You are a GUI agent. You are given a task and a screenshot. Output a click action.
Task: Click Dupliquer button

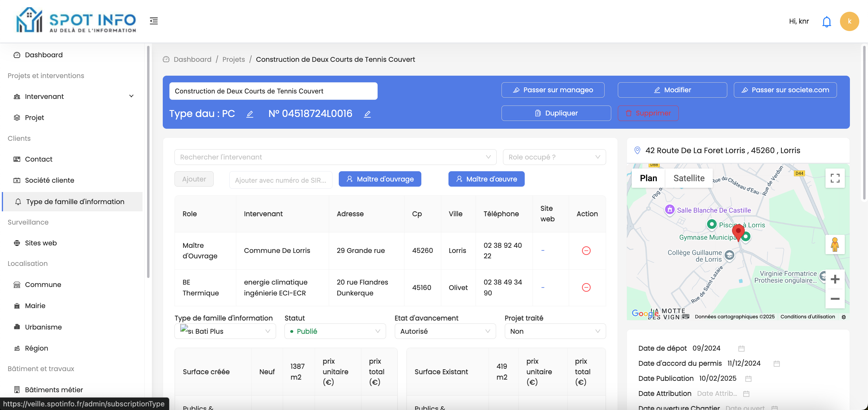coord(556,113)
